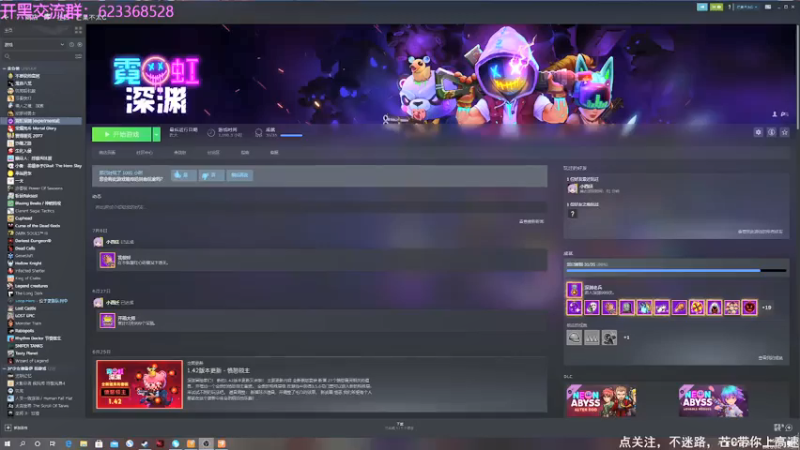This screenshot has height=450, width=800.
Task: Click the achievements trophy icon in the play bar
Action: (x=259, y=133)
